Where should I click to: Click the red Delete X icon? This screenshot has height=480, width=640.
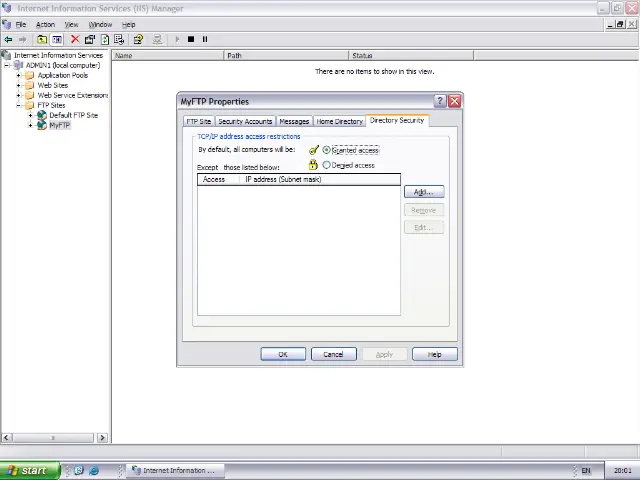pyautogui.click(x=75, y=39)
